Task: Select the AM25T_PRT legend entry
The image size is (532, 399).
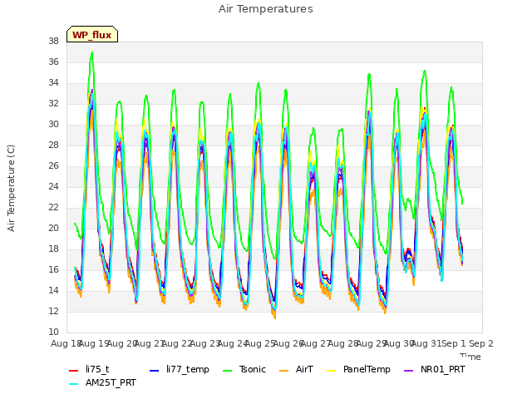Action: tap(102, 383)
